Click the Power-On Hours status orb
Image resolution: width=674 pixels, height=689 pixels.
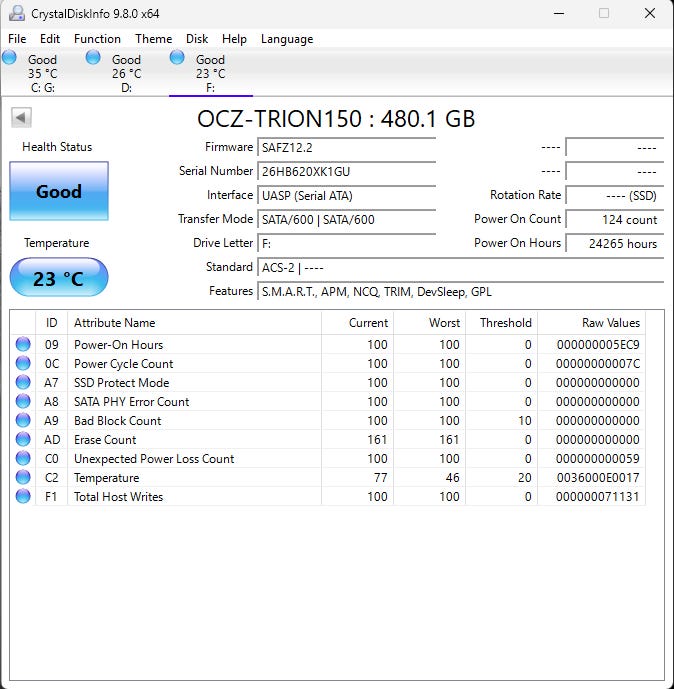tap(23, 345)
